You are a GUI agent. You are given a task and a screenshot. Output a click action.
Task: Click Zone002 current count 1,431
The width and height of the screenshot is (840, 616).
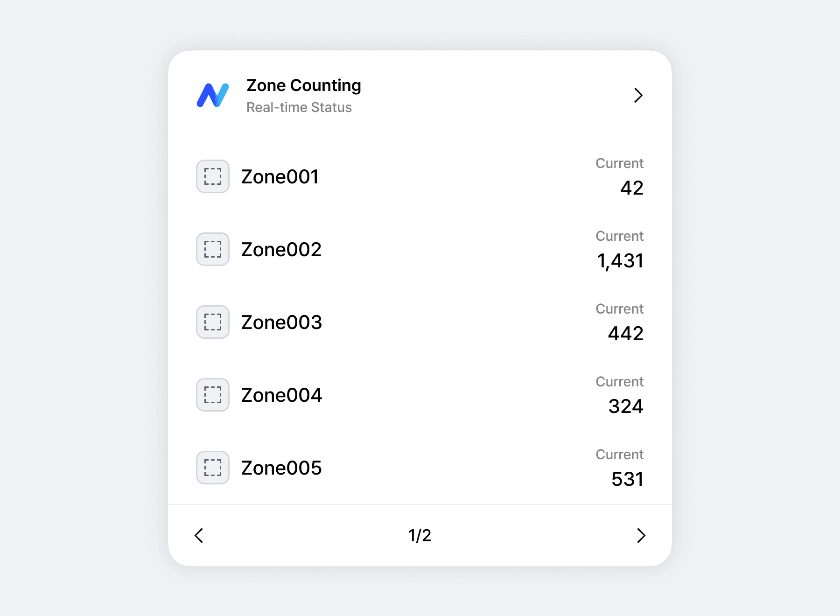click(620, 261)
